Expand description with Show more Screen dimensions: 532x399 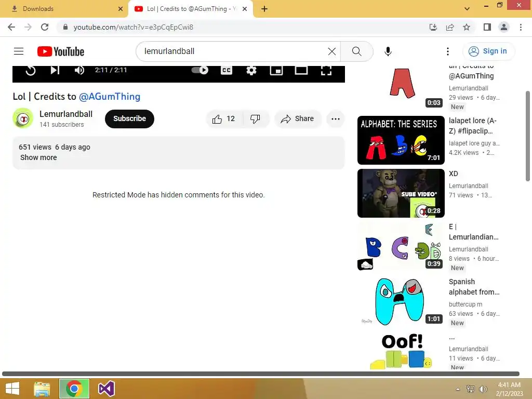[38, 157]
